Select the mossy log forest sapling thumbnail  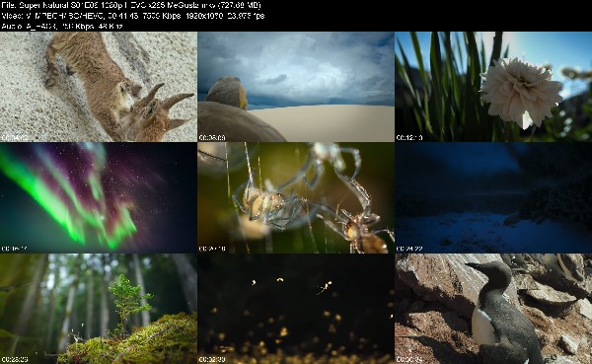(99, 309)
